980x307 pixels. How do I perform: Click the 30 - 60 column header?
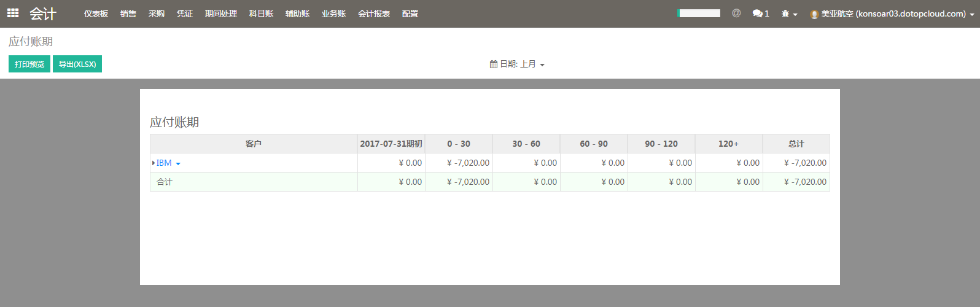pyautogui.click(x=526, y=144)
